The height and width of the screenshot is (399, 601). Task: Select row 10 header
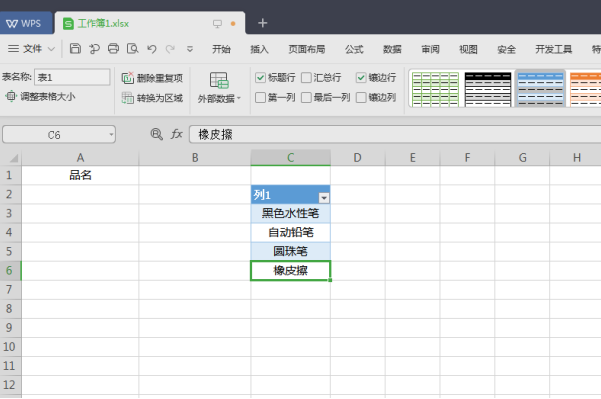[x=10, y=347]
